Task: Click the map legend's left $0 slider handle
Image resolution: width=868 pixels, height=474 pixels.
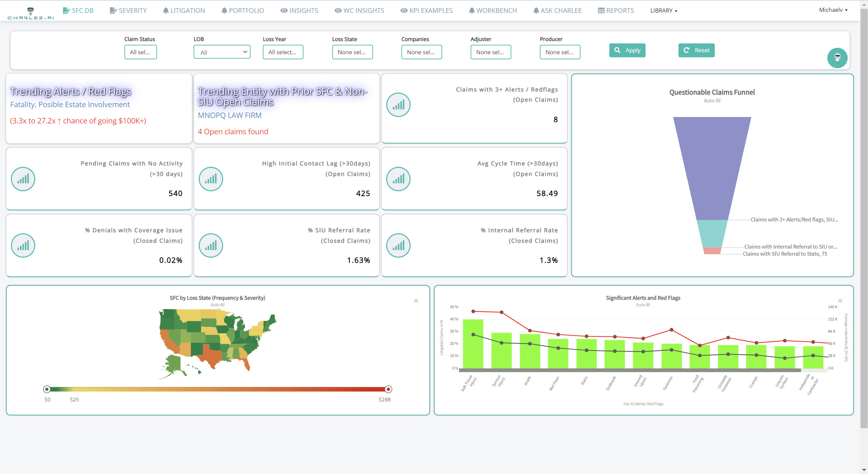Action: click(x=47, y=389)
